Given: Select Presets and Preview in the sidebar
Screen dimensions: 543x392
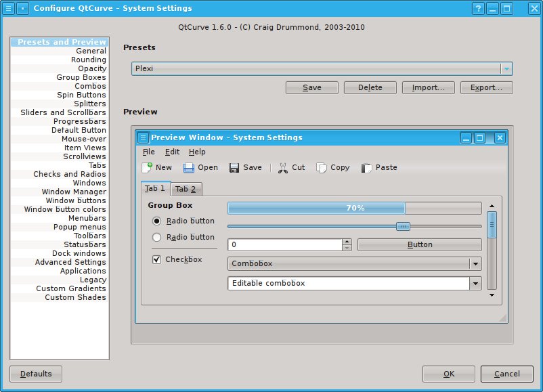Looking at the screenshot, I should pyautogui.click(x=59, y=42).
